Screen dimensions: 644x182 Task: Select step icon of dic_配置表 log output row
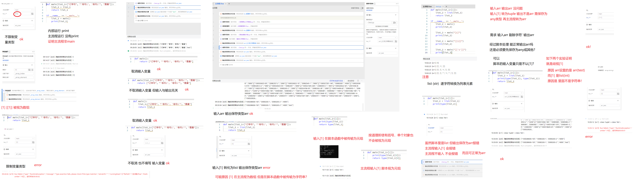coord(221,30)
